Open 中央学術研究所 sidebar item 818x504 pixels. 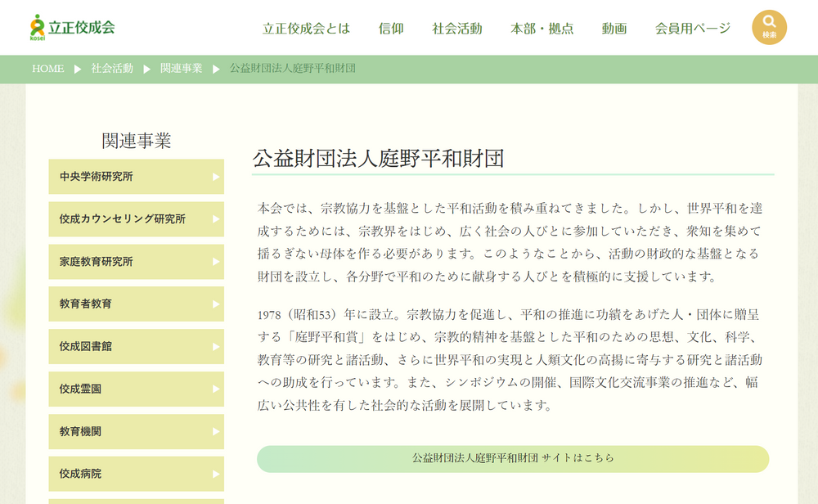pyautogui.click(x=136, y=177)
